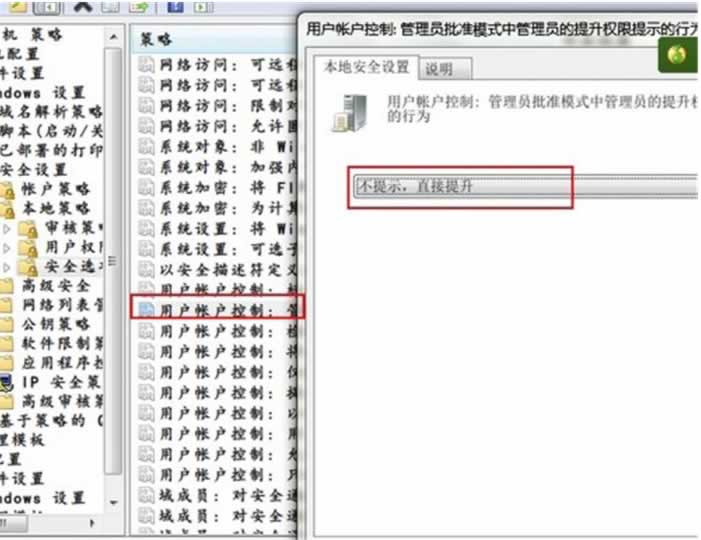
Task: Expand the 安全选项 tree node arrow
Action: tap(7, 267)
